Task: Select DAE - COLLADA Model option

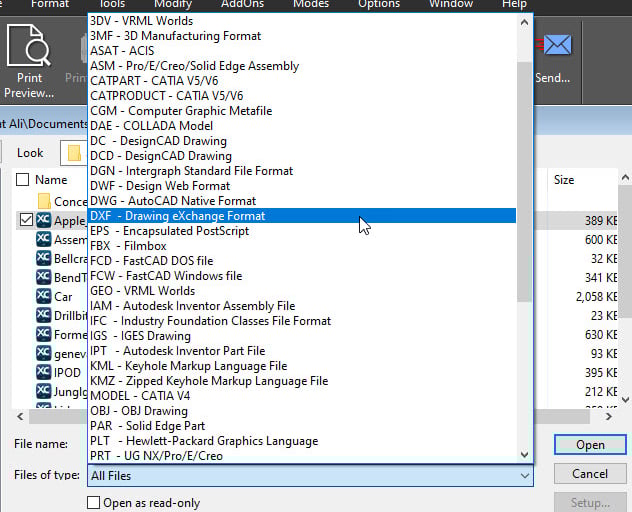Action: point(302,126)
